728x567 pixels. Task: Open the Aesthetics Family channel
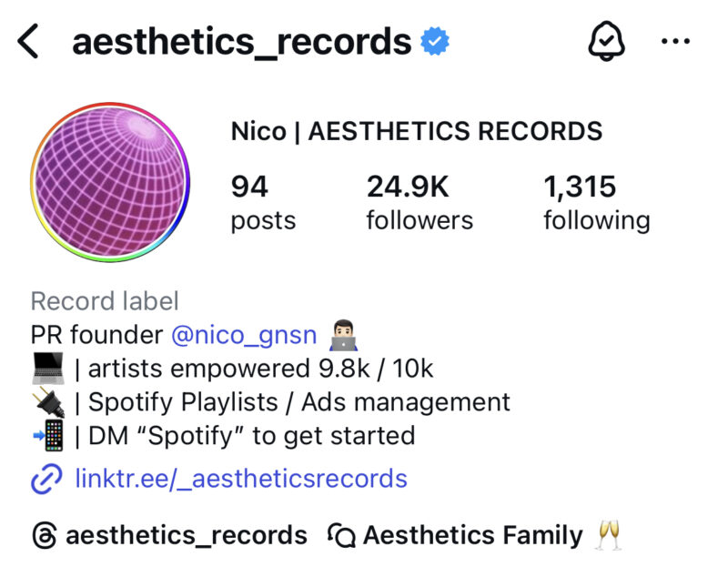(x=472, y=535)
